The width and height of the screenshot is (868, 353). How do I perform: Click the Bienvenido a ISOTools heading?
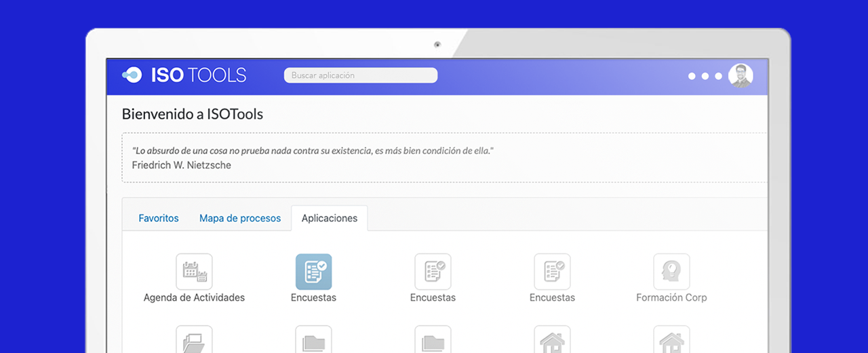(193, 114)
